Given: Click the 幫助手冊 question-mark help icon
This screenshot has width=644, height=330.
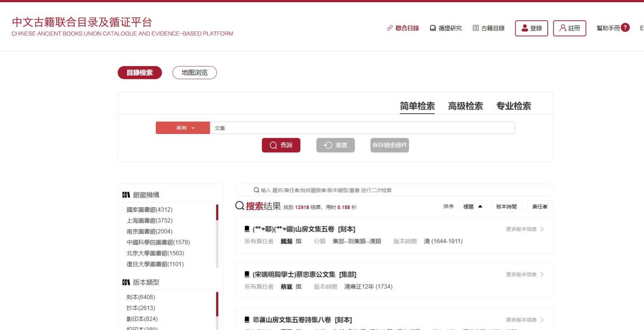Looking at the screenshot, I should [x=626, y=27].
